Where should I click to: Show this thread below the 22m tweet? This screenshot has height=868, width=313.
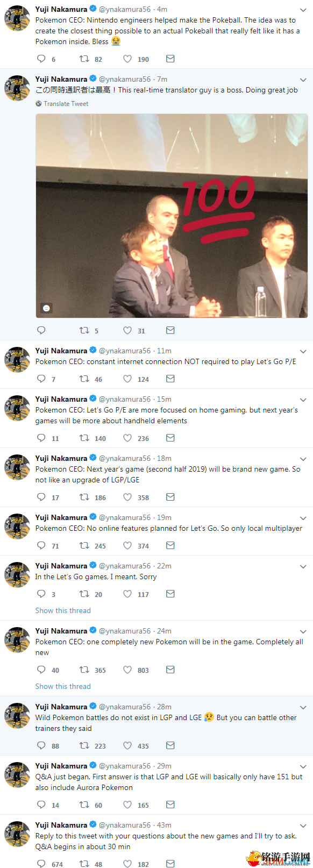coord(63,610)
